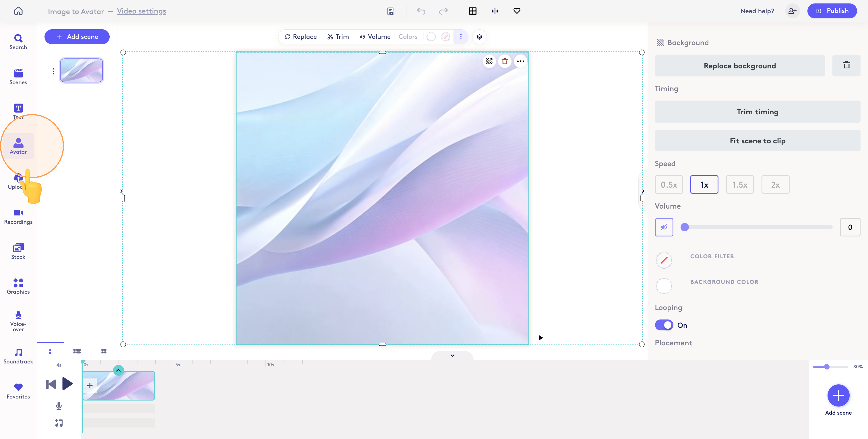868x439 pixels.
Task: Select the scene thumbnail in scenes list
Action: click(81, 70)
